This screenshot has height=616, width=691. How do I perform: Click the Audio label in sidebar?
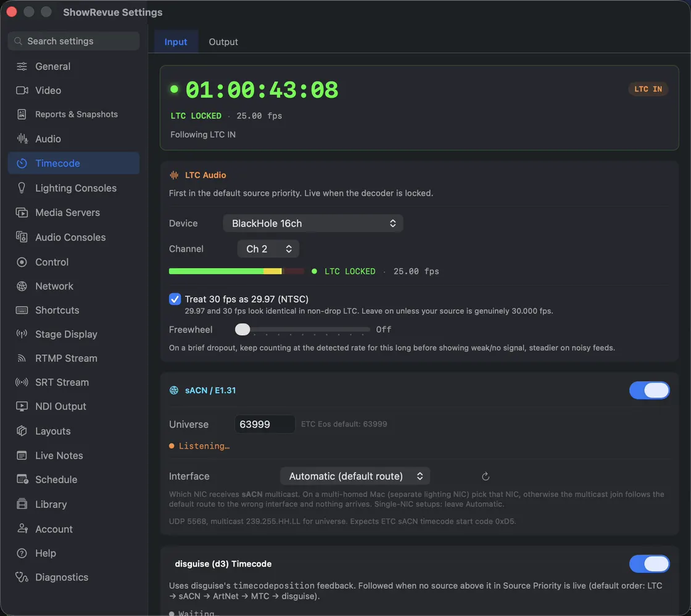point(48,139)
